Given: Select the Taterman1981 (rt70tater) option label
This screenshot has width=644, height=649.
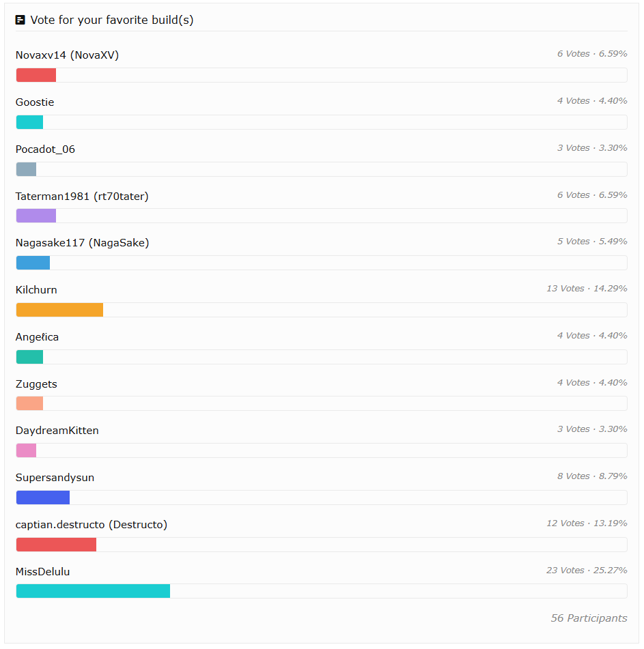Looking at the screenshot, I should click(82, 197).
